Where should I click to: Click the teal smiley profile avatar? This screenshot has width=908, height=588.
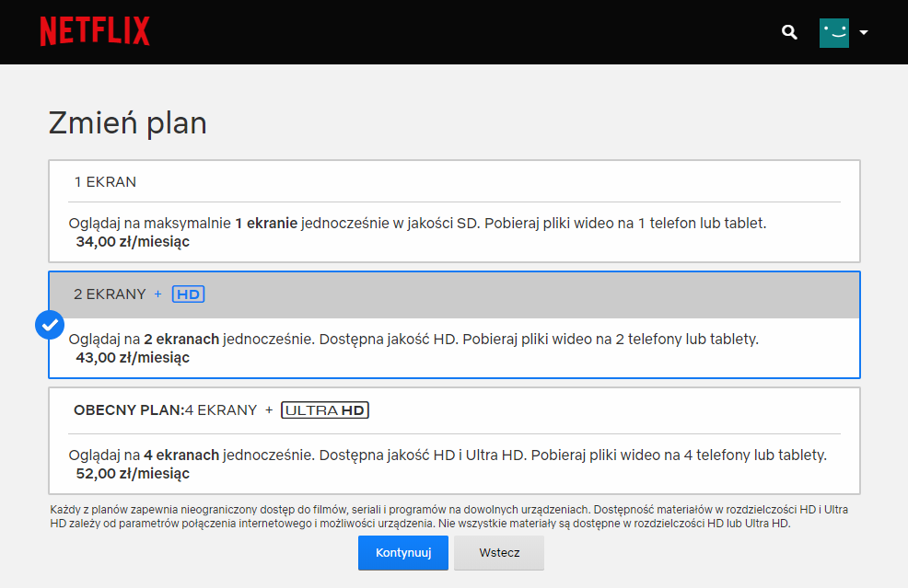[834, 33]
